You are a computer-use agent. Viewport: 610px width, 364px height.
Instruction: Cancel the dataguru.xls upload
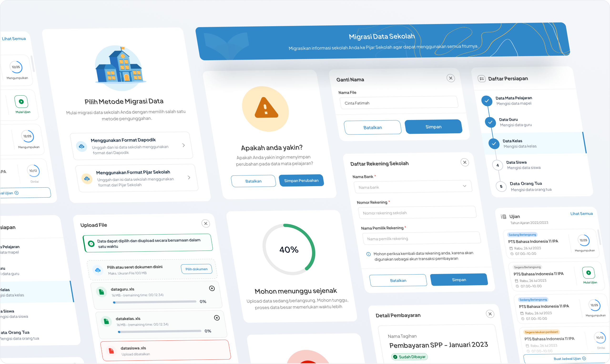pyautogui.click(x=212, y=289)
